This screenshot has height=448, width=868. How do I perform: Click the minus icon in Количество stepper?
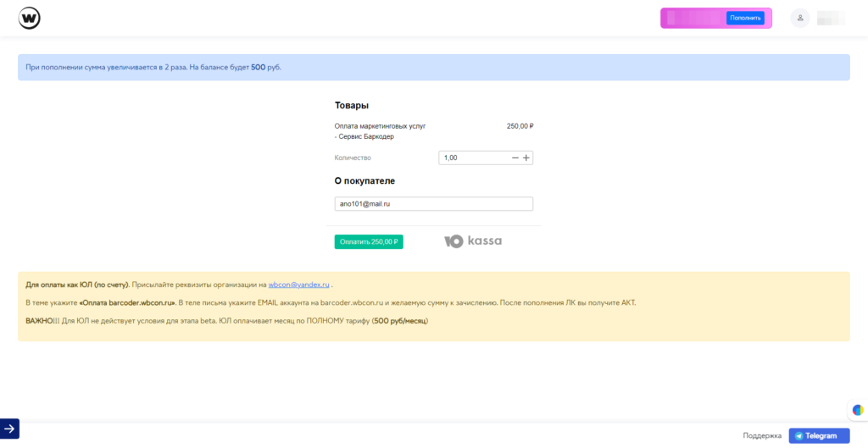point(515,158)
